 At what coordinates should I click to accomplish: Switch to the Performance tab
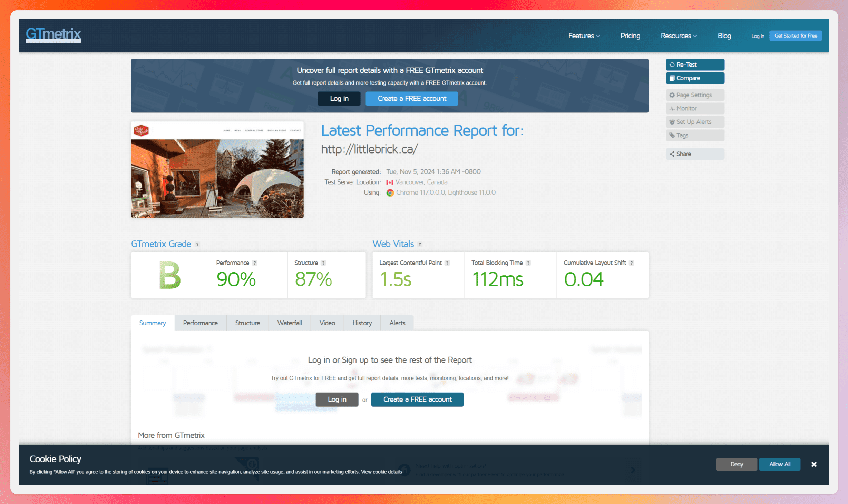click(200, 323)
